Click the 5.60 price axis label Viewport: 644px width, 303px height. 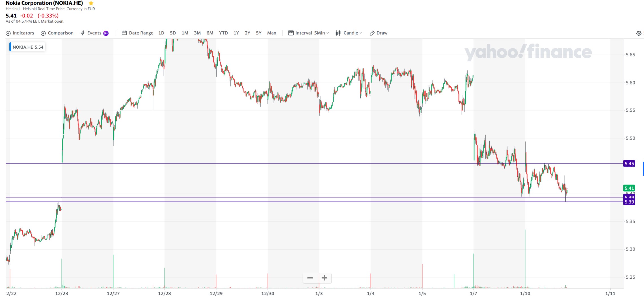pyautogui.click(x=630, y=83)
